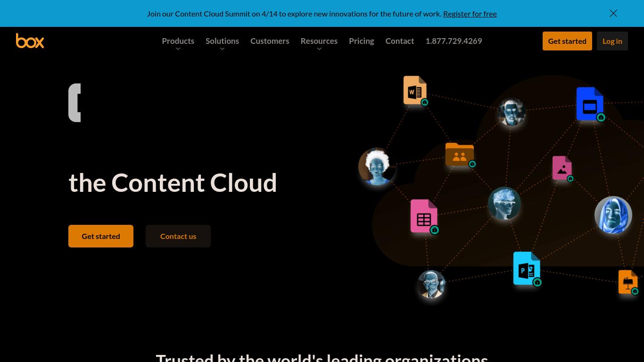This screenshot has height=362, width=644.
Task: Click the avatar with white curly hair
Action: pyautogui.click(x=377, y=166)
